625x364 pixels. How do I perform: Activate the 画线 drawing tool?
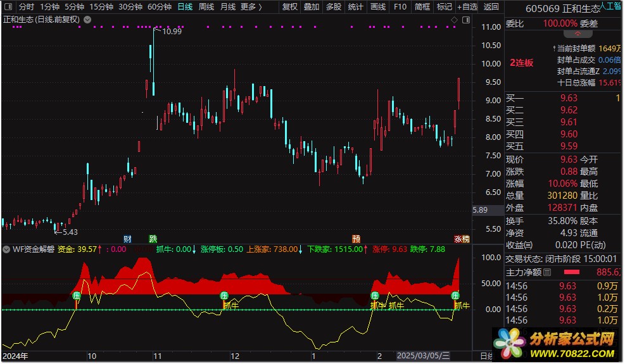pos(378,7)
